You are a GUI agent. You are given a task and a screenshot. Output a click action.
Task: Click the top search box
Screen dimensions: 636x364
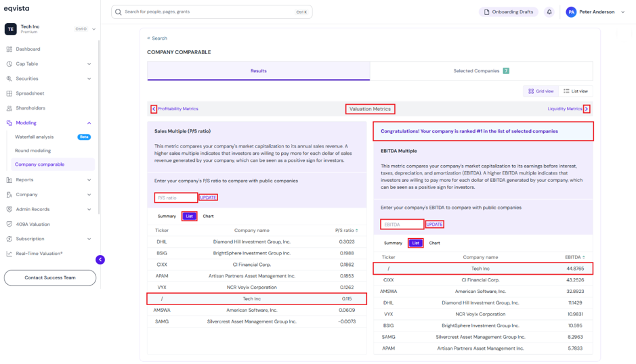[212, 12]
